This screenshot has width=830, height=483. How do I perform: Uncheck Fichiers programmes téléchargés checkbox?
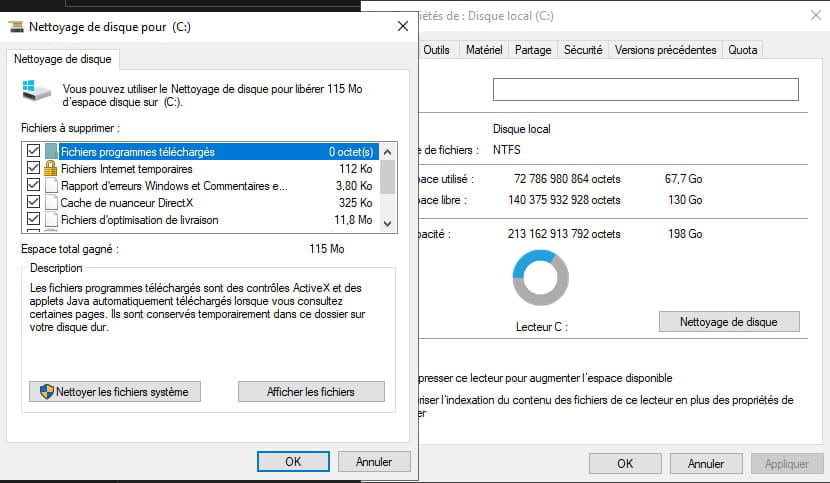33,151
